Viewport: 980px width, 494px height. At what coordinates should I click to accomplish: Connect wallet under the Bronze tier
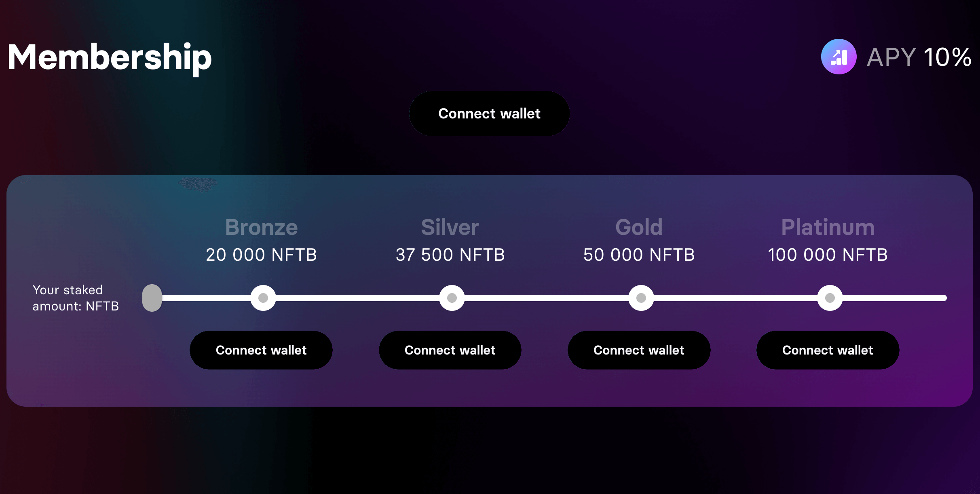(x=261, y=350)
